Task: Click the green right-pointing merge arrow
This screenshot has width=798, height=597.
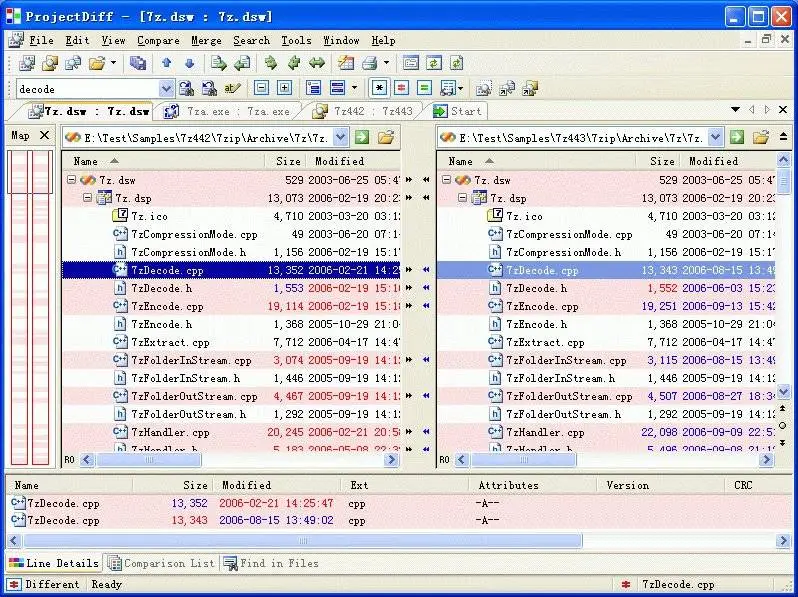Action: coord(271,63)
